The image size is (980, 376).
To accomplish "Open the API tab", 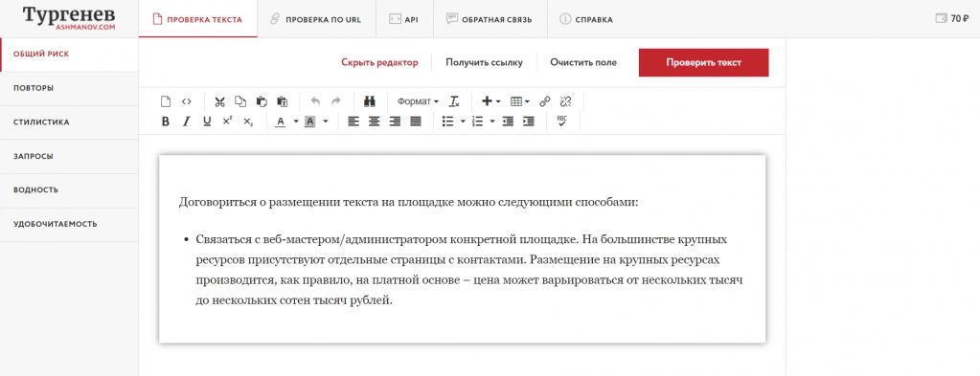I will (404, 19).
